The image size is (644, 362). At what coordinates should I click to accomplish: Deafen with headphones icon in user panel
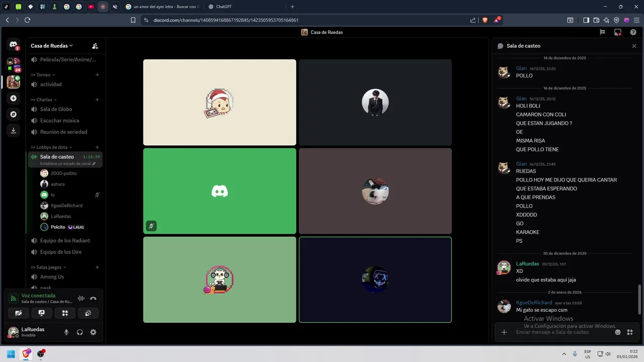click(x=79, y=332)
